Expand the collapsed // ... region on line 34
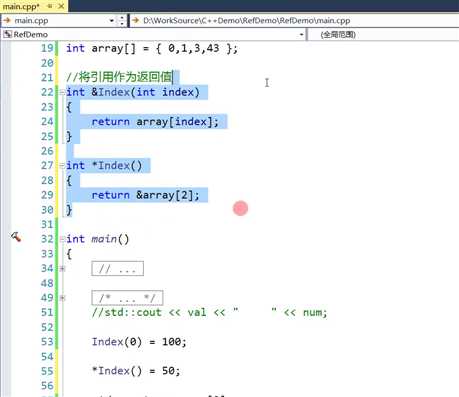Viewport: 459px width, 397px height. (x=62, y=268)
